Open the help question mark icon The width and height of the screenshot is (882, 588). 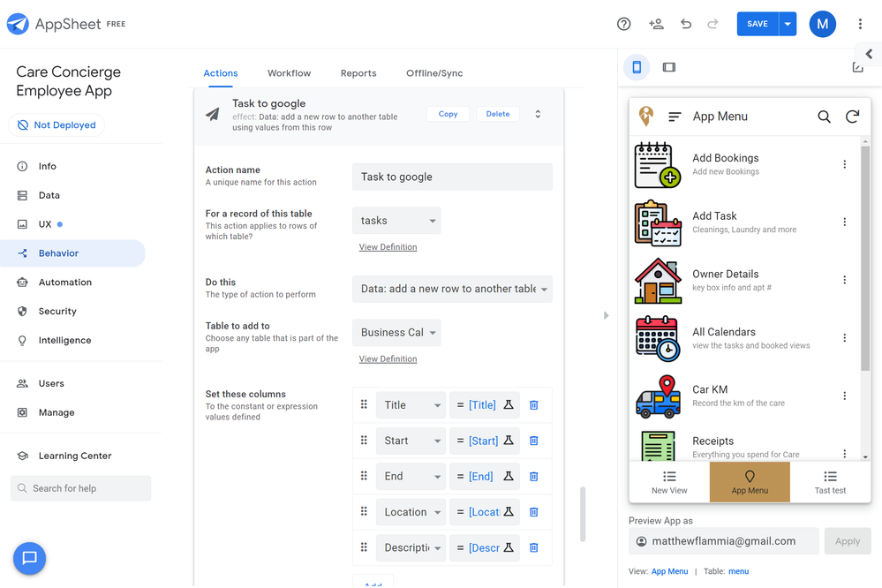pos(624,24)
